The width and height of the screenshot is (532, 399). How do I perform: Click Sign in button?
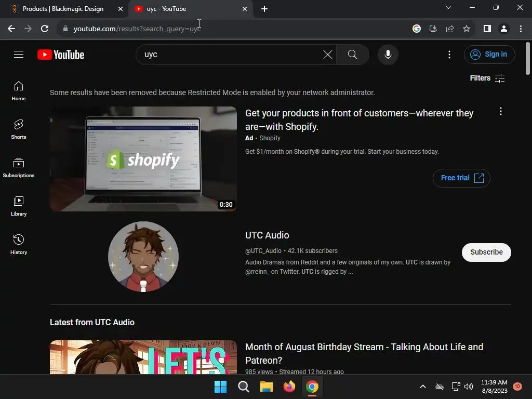tap(489, 54)
